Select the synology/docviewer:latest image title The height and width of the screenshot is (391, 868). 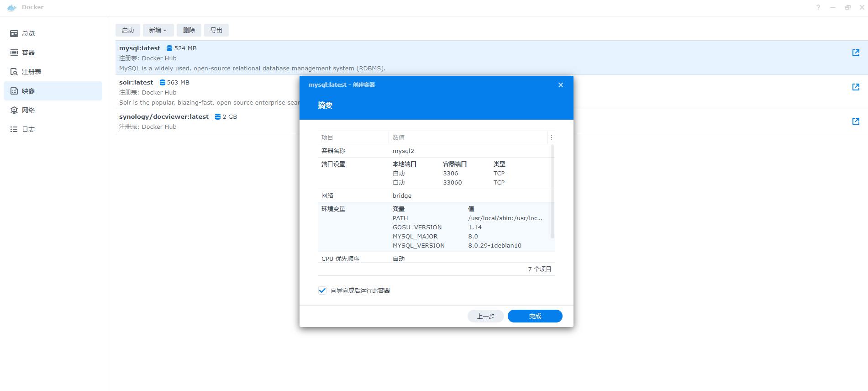click(164, 116)
